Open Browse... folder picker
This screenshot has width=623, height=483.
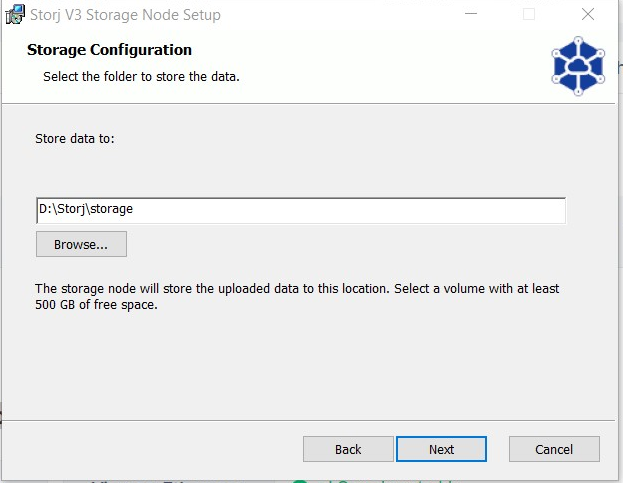coord(81,244)
